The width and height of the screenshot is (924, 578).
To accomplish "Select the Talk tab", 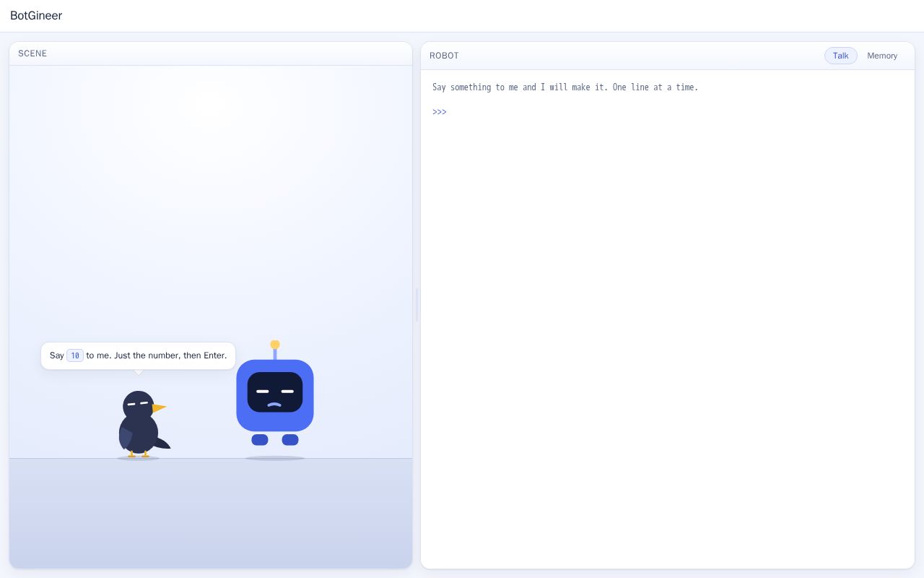I will [841, 56].
